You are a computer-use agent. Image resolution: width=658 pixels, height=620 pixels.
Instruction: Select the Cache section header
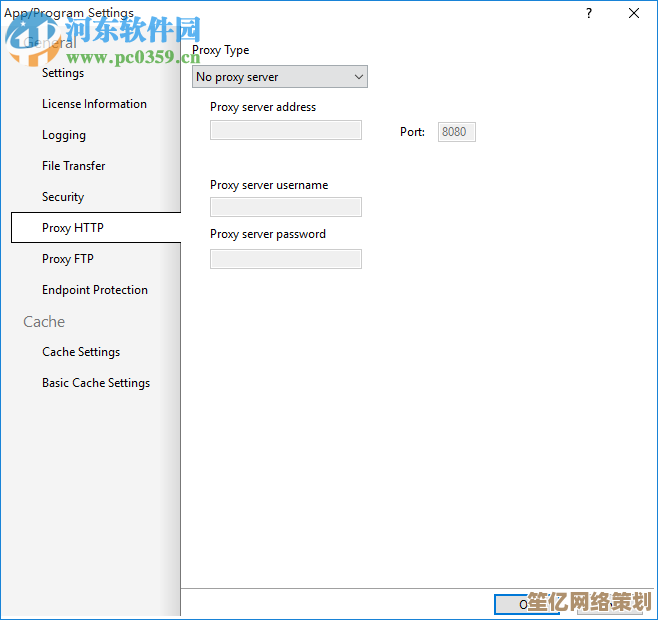[44, 322]
